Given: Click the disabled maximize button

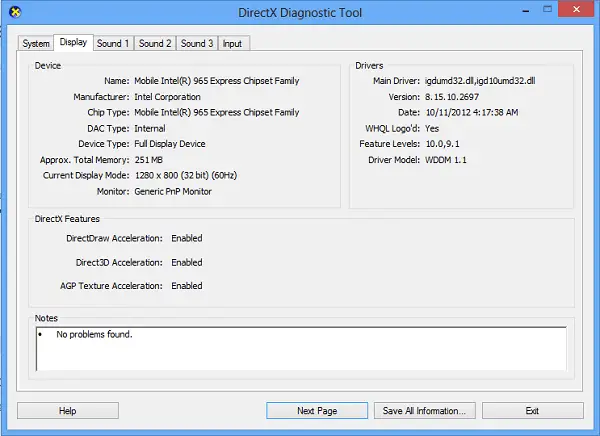Looking at the screenshot, I should [x=548, y=9].
